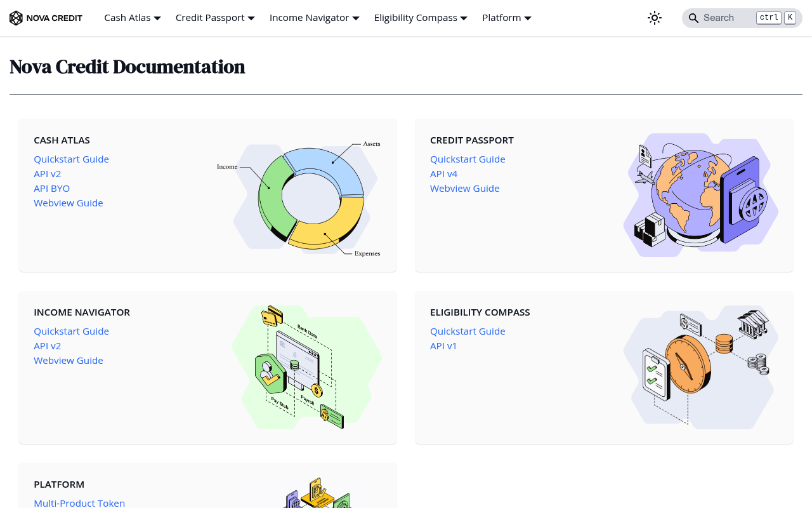Go to Cash Atlas API BYO
This screenshot has width=812, height=508.
[x=52, y=189]
